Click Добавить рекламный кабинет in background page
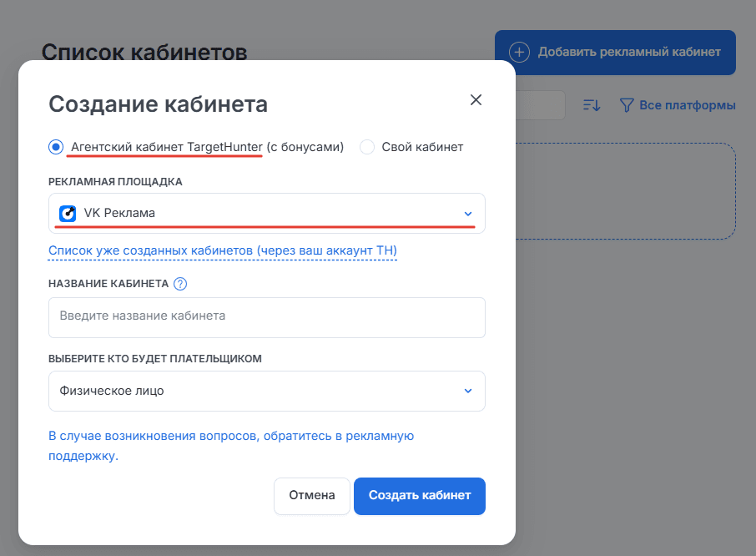756x556 pixels. 615,52
